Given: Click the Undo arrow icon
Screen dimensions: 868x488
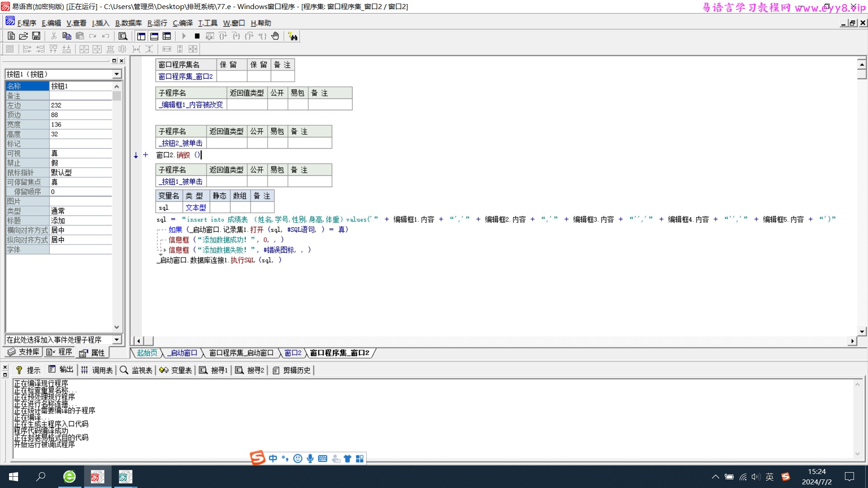Looking at the screenshot, I should tap(106, 36).
